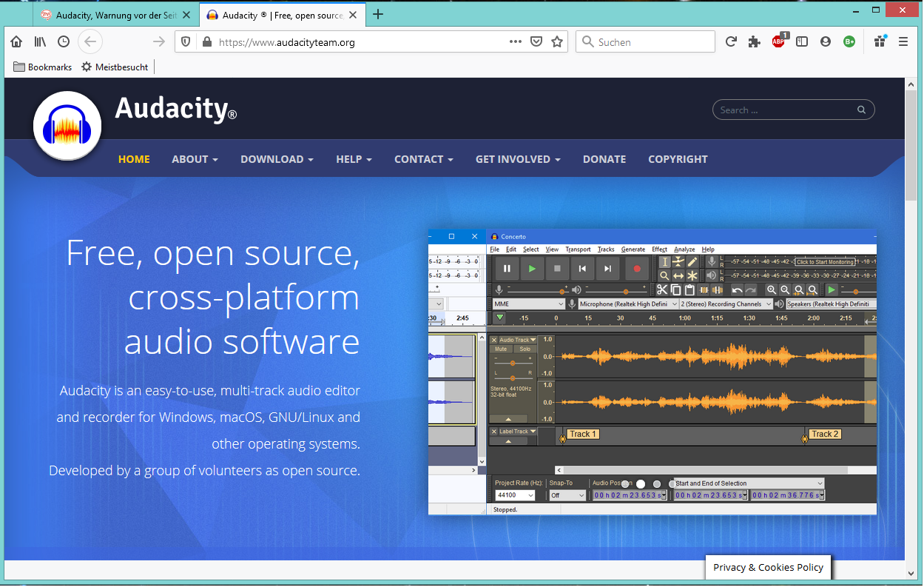The width and height of the screenshot is (924, 587).
Task: Click the Firefox Home icon
Action: (16, 42)
